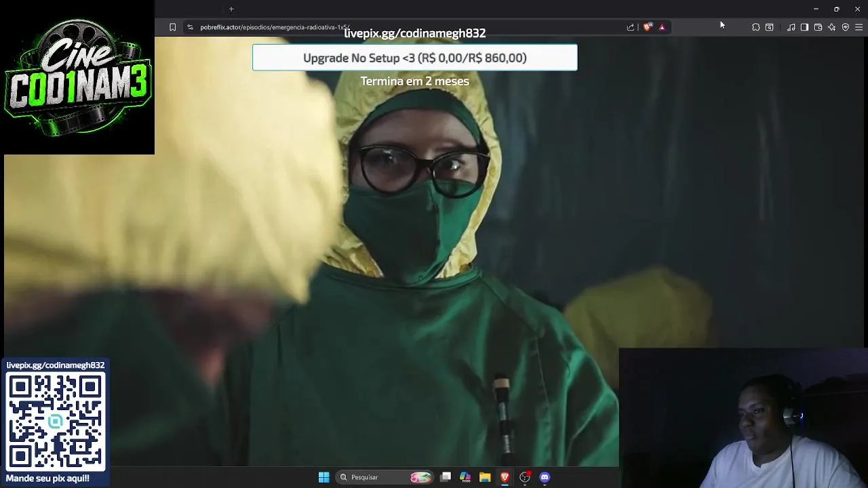868x488 pixels.
Task: Open the media playlist music note icon
Action: pyautogui.click(x=791, y=27)
